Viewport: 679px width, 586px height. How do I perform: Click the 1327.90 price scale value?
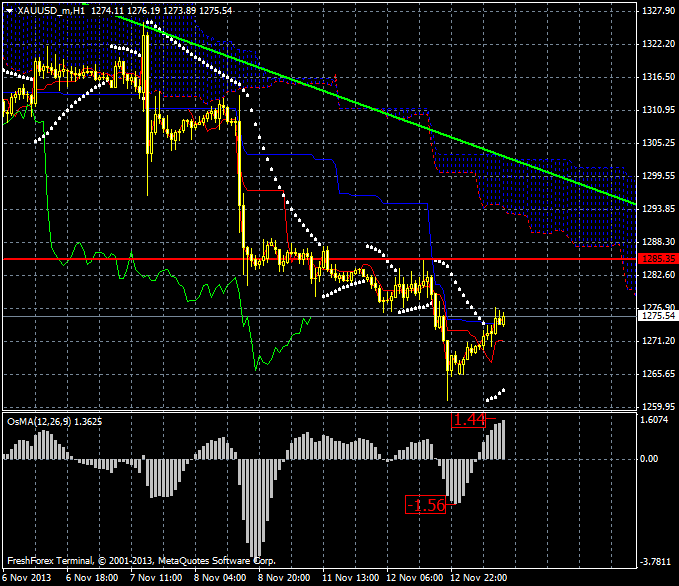click(656, 10)
